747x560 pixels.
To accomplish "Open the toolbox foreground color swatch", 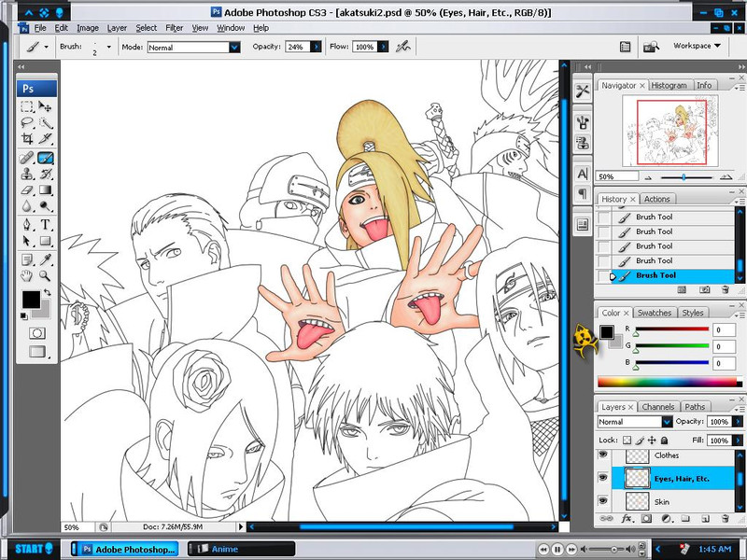I will tap(32, 300).
